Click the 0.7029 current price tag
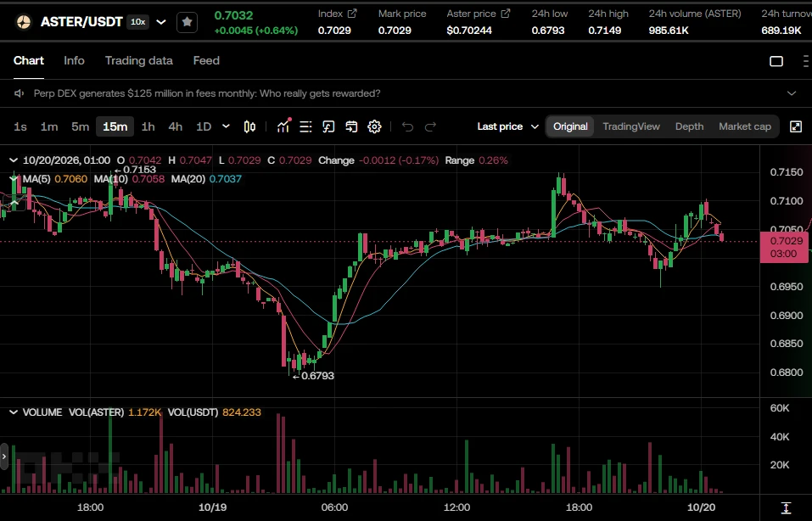Screen dimensions: 812x521 pyautogui.click(x=783, y=247)
